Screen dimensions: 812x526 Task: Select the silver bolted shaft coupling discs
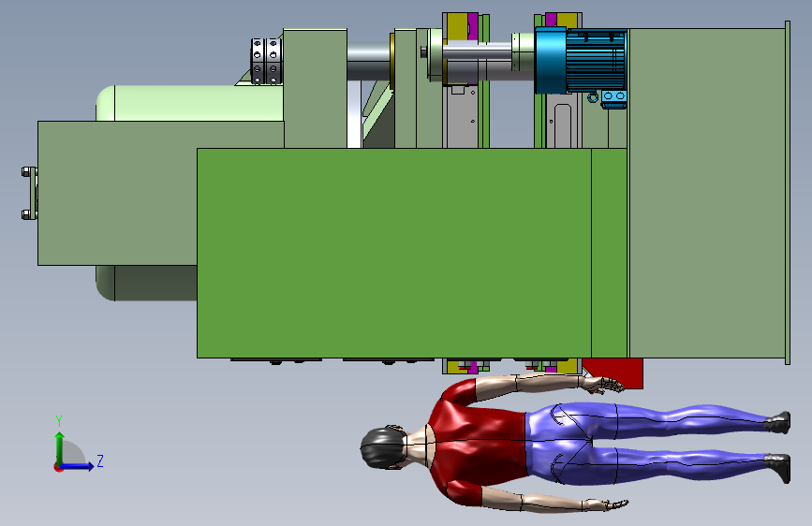click(266, 61)
